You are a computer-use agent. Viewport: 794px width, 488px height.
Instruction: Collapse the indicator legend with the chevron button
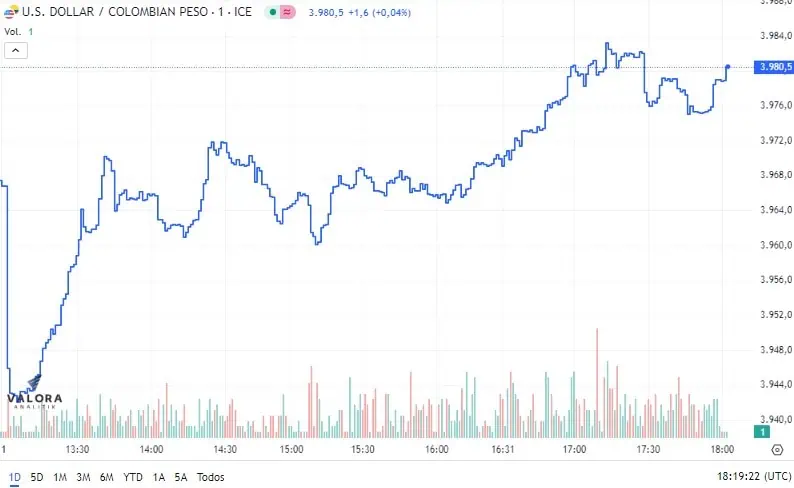tap(16, 51)
